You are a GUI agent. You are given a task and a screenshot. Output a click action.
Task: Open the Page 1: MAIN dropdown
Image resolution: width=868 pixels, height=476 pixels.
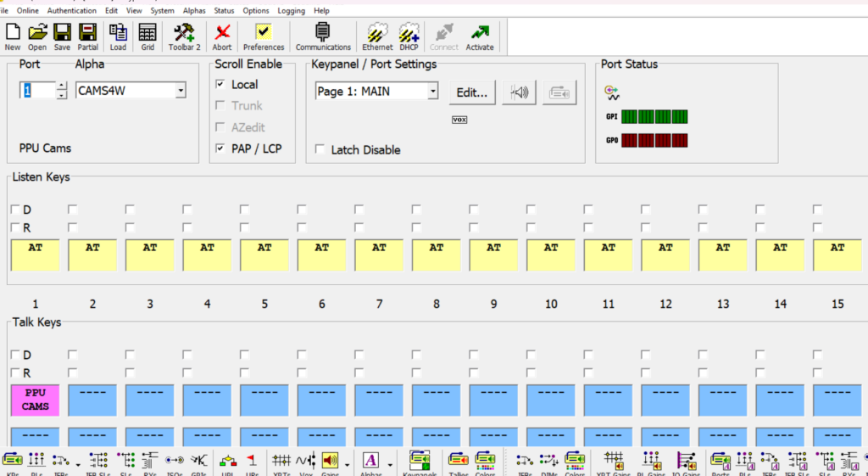click(x=432, y=91)
